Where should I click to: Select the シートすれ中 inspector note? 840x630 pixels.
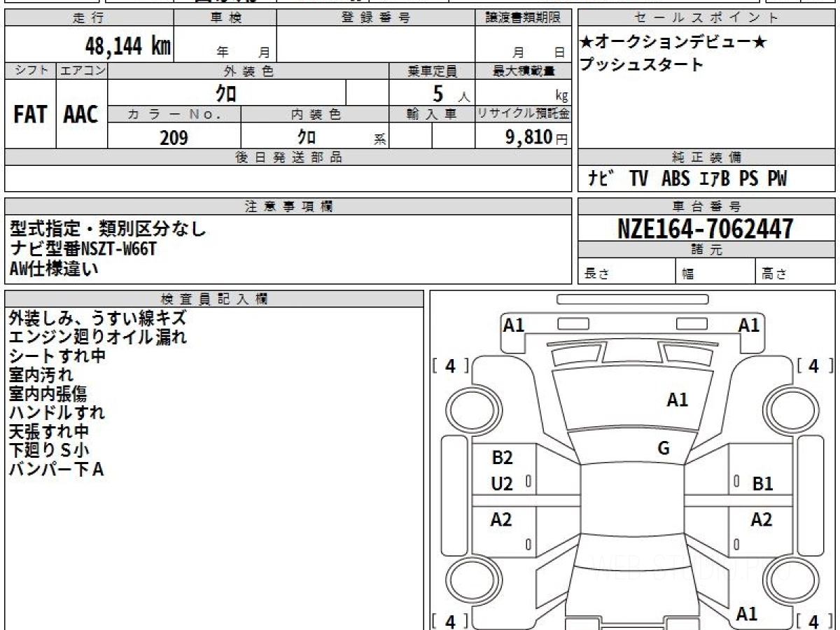point(57,356)
